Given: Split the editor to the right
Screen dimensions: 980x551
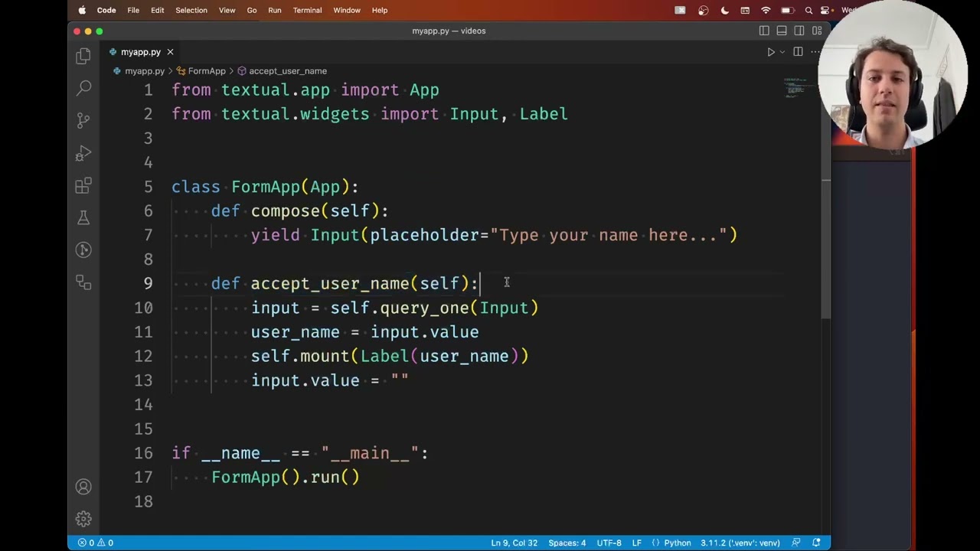Looking at the screenshot, I should [x=798, y=52].
